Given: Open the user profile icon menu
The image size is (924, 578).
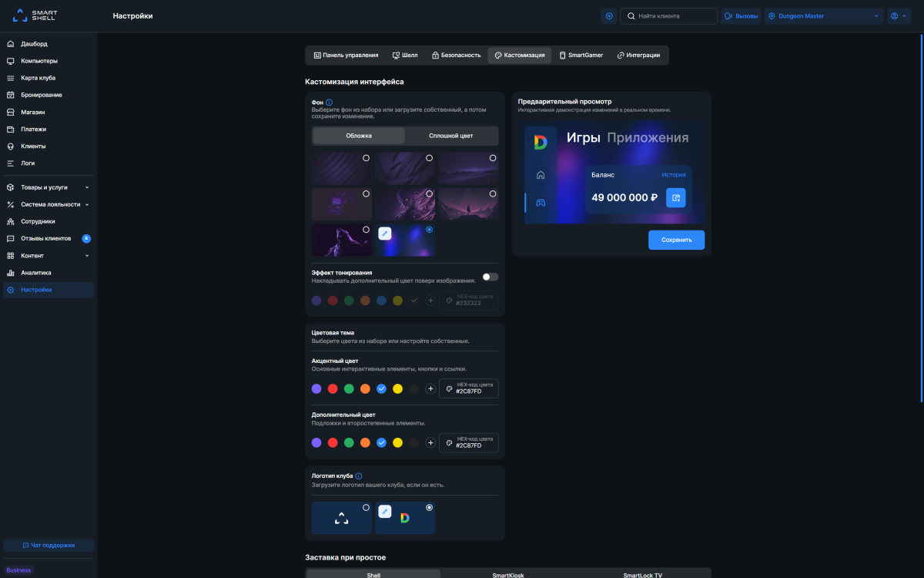Looking at the screenshot, I should (x=899, y=16).
